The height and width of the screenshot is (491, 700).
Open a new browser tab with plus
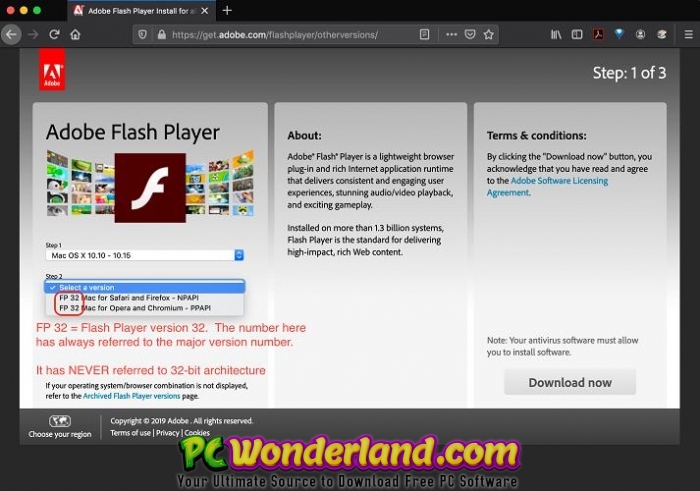pyautogui.click(x=227, y=10)
